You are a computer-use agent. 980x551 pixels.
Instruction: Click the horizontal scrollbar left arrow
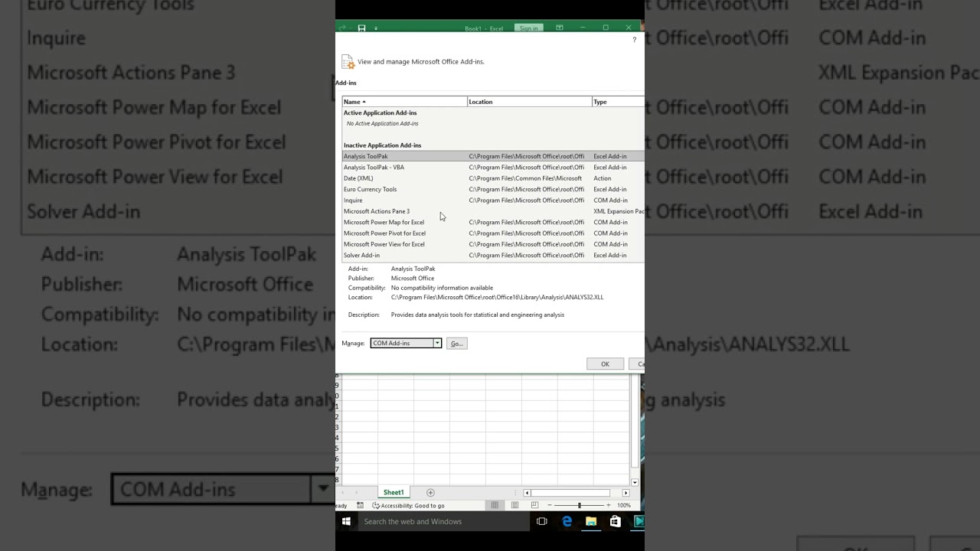click(x=527, y=493)
